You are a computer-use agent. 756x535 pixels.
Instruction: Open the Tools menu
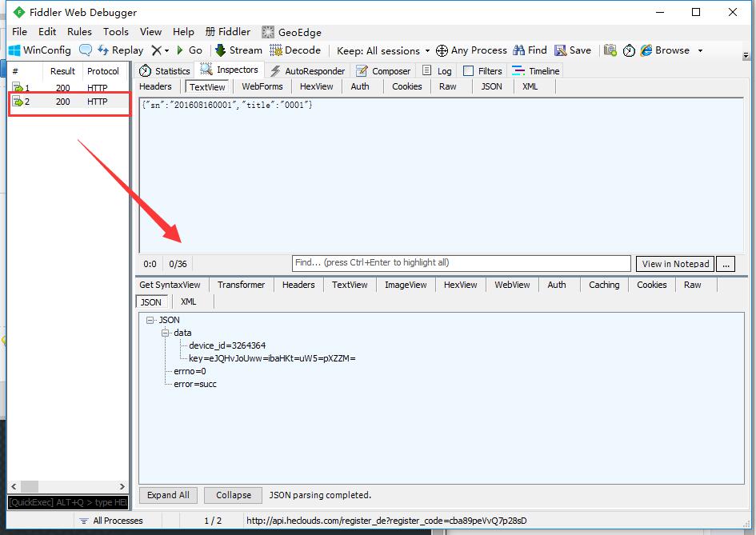click(116, 32)
